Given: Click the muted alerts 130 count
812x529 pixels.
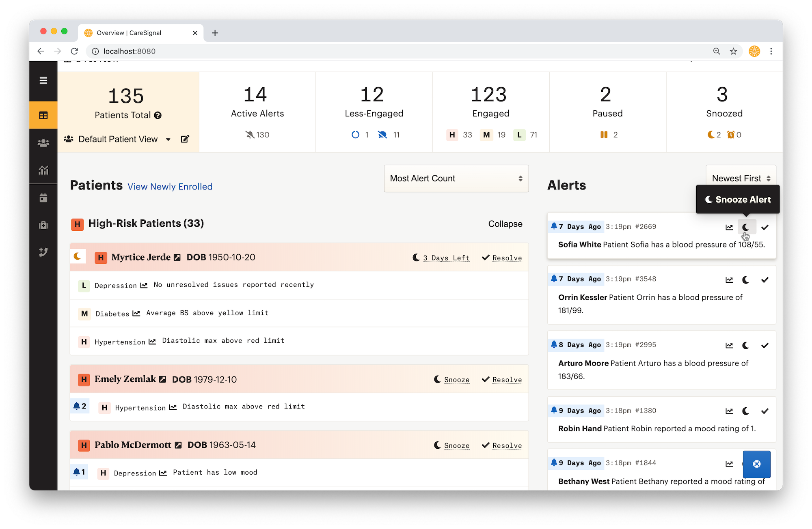Looking at the screenshot, I should pos(257,135).
